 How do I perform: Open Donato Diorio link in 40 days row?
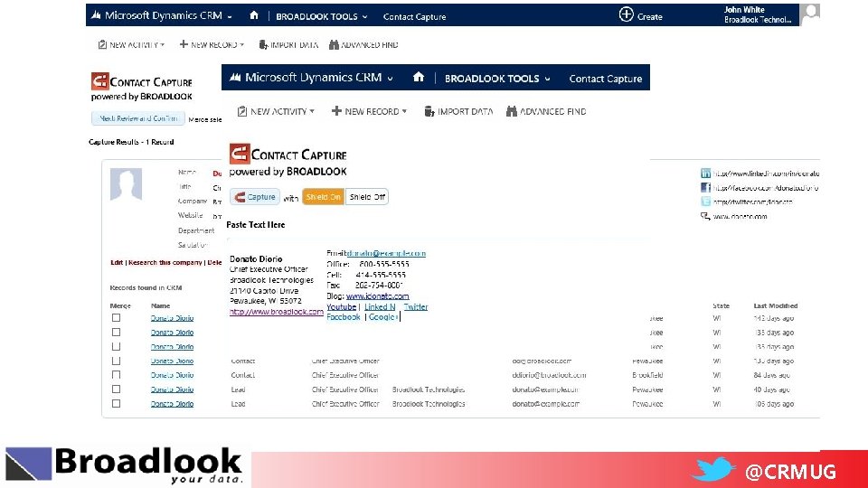point(172,389)
